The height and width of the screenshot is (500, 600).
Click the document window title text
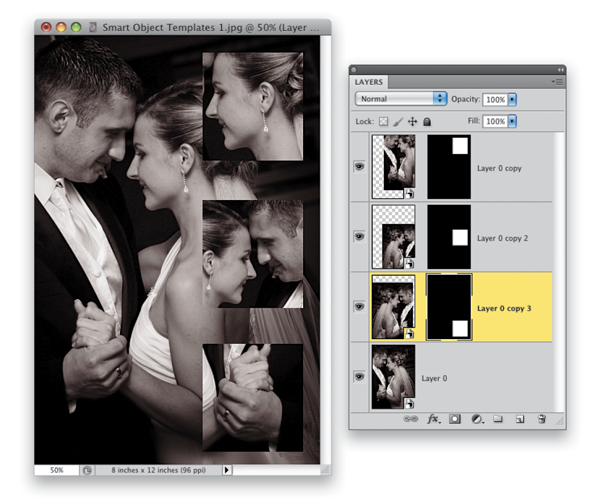[210, 28]
